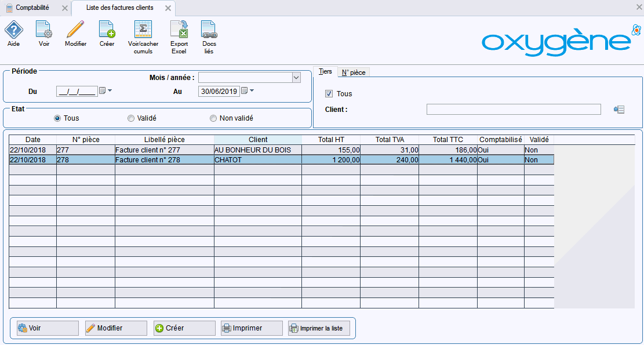The width and height of the screenshot is (644, 345).
Task: Click the Créer toolbar icon
Action: click(x=107, y=30)
